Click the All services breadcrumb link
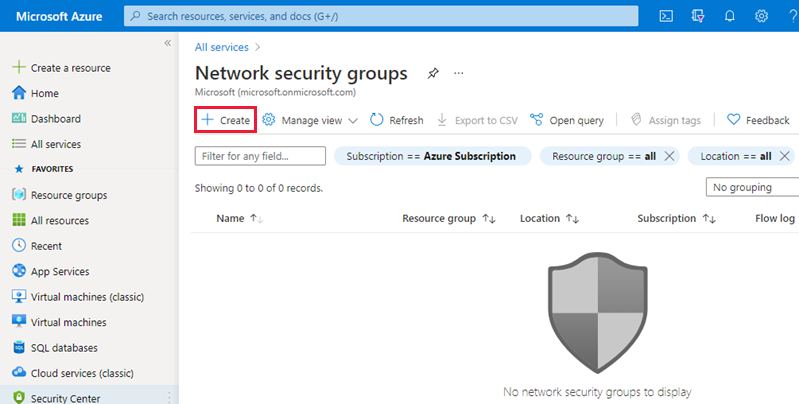This screenshot has width=799, height=404. [222, 46]
